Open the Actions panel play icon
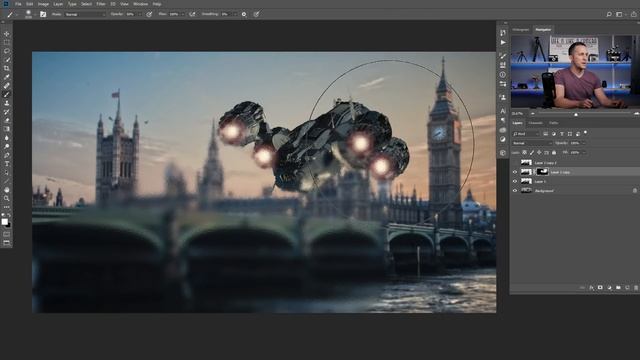Screen dimensions: 640x360 tap(503, 42)
